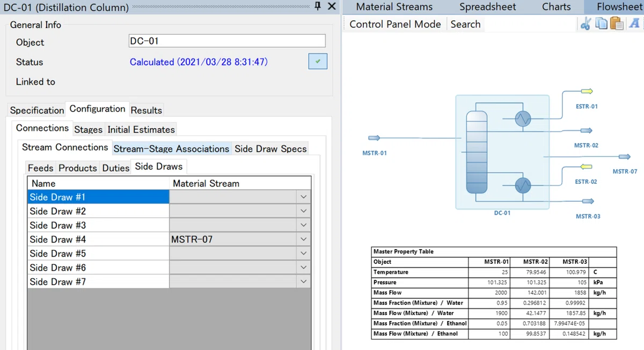Select the reboiler circle at the column bottom
This screenshot has width=644, height=350.
522,185
